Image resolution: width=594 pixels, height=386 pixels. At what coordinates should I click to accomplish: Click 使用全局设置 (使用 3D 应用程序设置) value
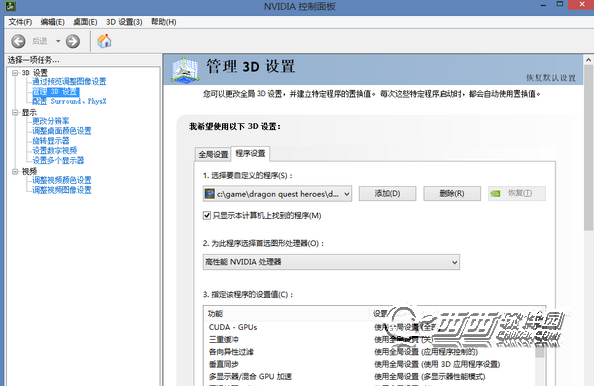coord(437,364)
